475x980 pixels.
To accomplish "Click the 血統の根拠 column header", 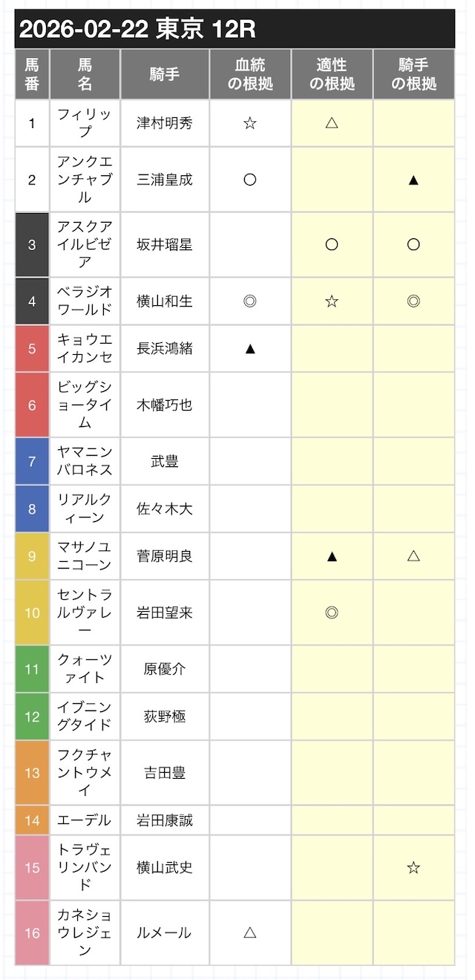I will 250,74.
